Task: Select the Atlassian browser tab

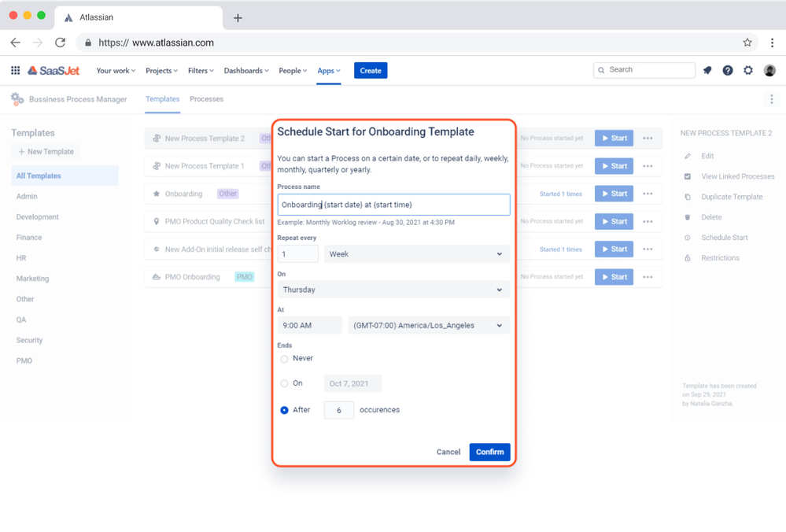Action: tap(138, 17)
